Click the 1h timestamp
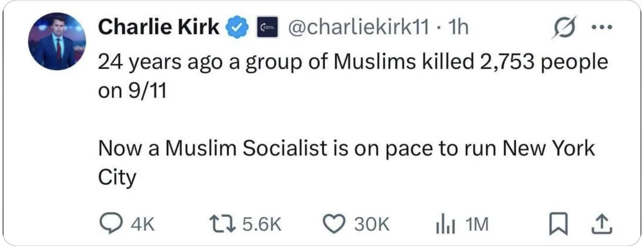 [x=458, y=28]
